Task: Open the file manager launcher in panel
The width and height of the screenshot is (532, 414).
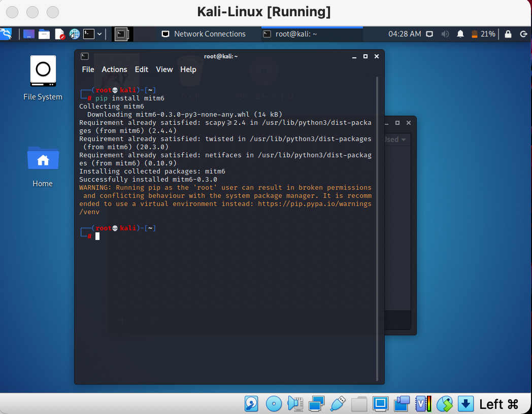Action: pos(44,34)
